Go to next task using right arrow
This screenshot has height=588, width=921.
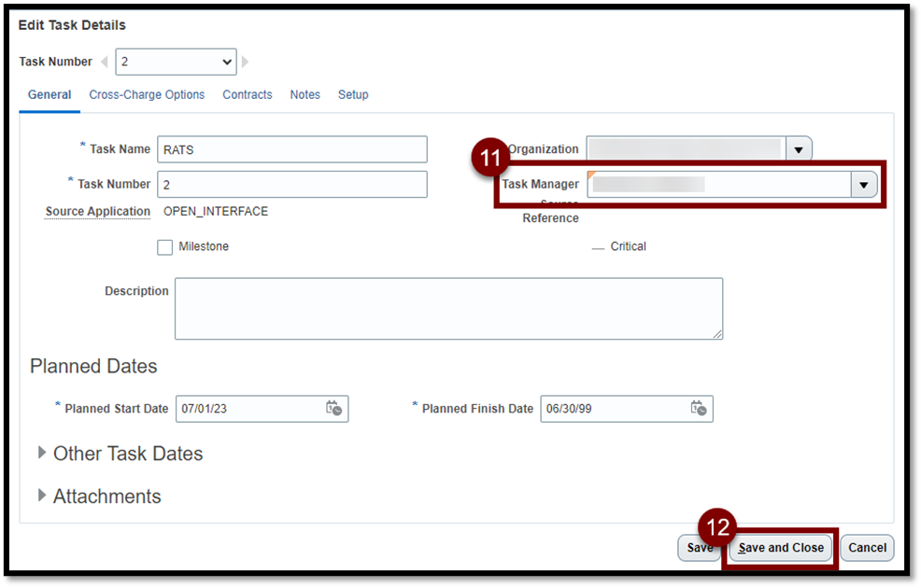[x=246, y=63]
